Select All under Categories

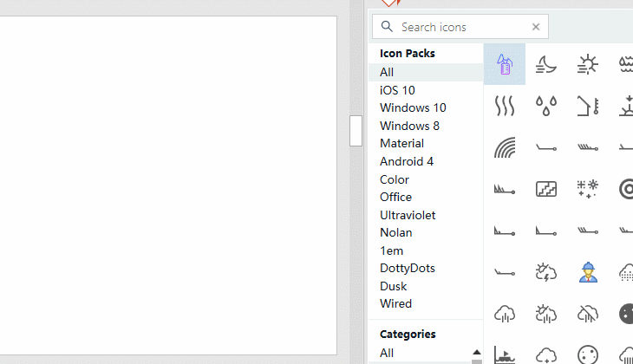[x=387, y=353]
